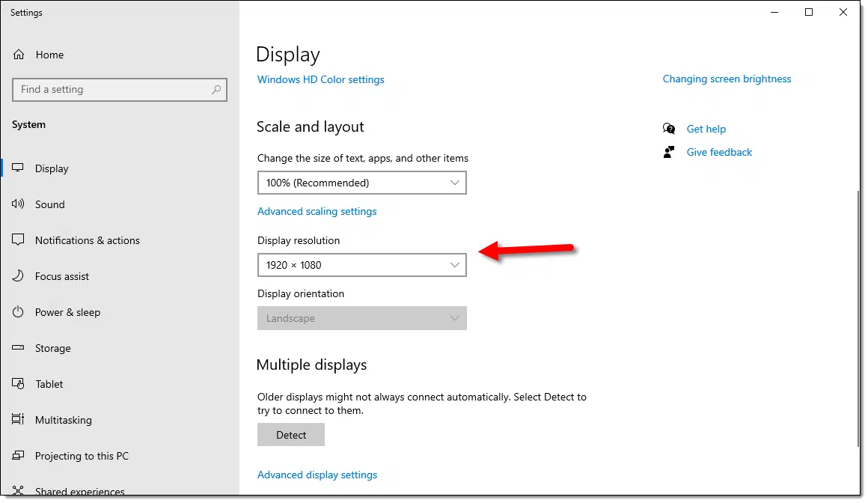This screenshot has height=503, width=868.
Task: Click the Multitasking icon
Action: point(18,419)
